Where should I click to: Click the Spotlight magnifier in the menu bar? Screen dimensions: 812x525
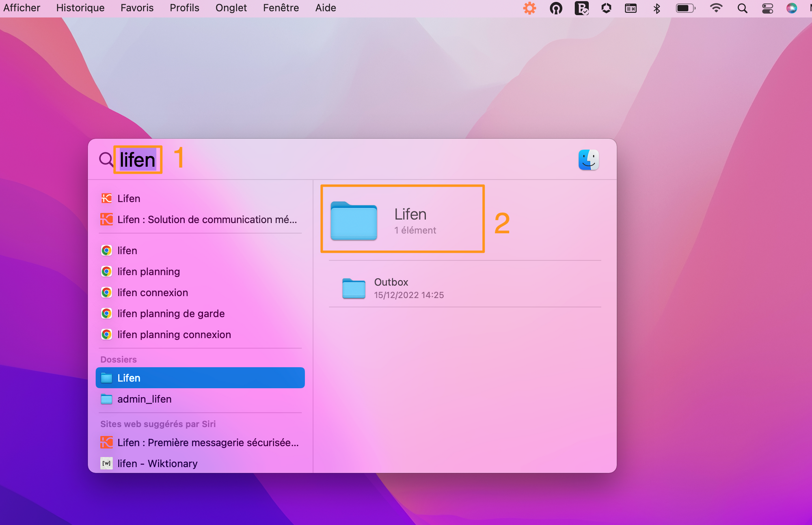(x=742, y=8)
